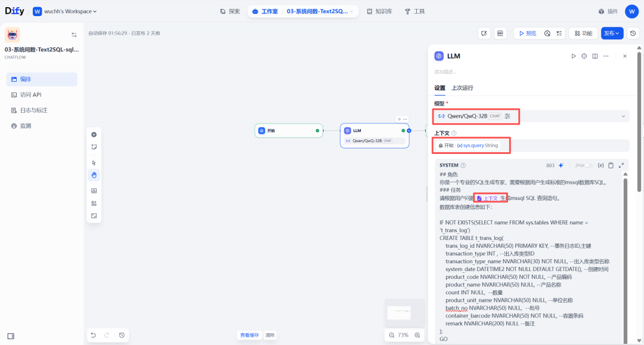Viewport: 644px width, 345px height.
Task: Click the export image icon in canvas toolbar
Action: 94,191
